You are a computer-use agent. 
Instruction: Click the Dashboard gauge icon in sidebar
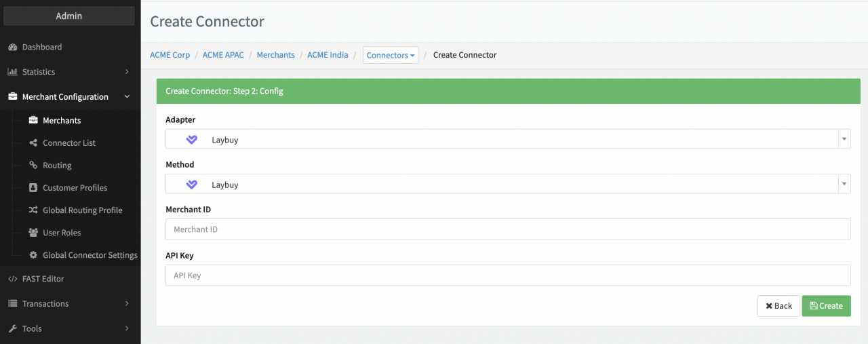pos(12,47)
